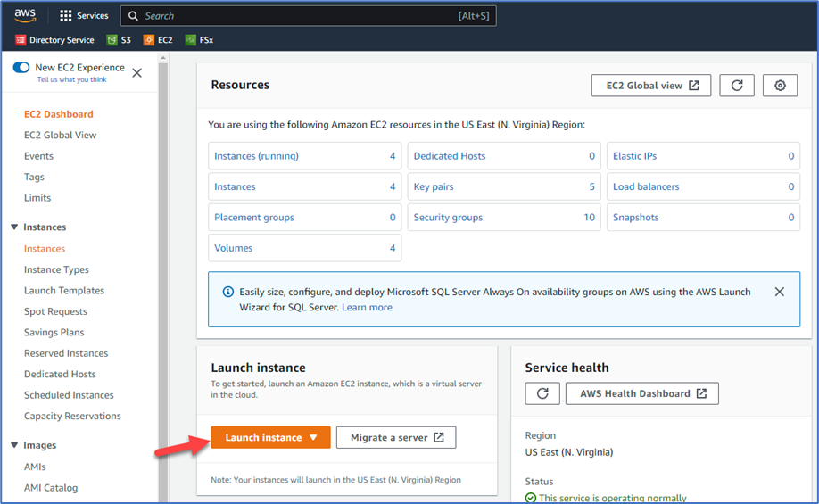Viewport: 819px width, 504px height.
Task: Refresh the Resources panel
Action: pos(737,86)
